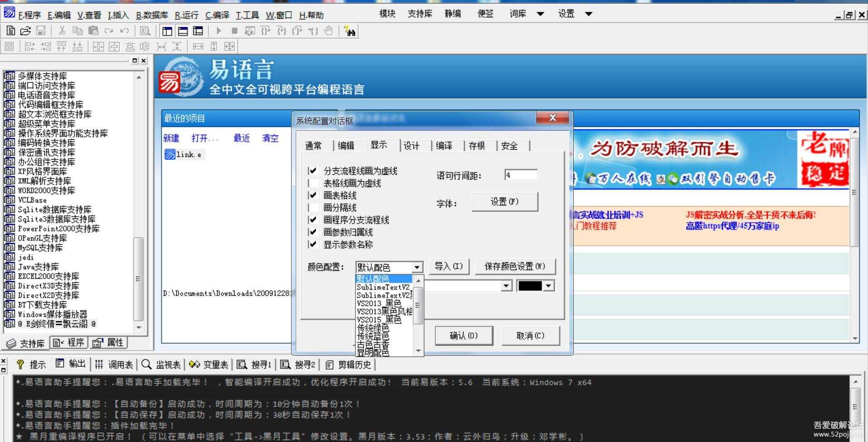Switch to the 输出 bottom tab
Screen dimensions: 868x442
pyautogui.click(x=71, y=364)
